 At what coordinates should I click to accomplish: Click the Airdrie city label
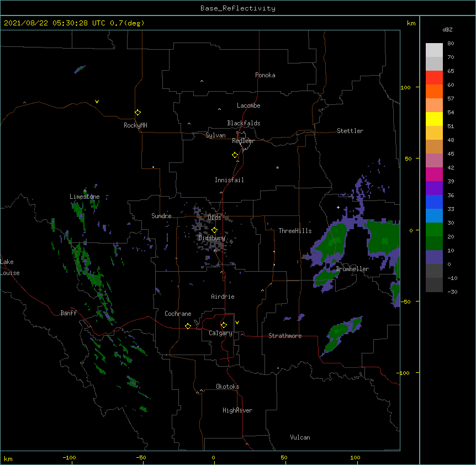point(223,297)
